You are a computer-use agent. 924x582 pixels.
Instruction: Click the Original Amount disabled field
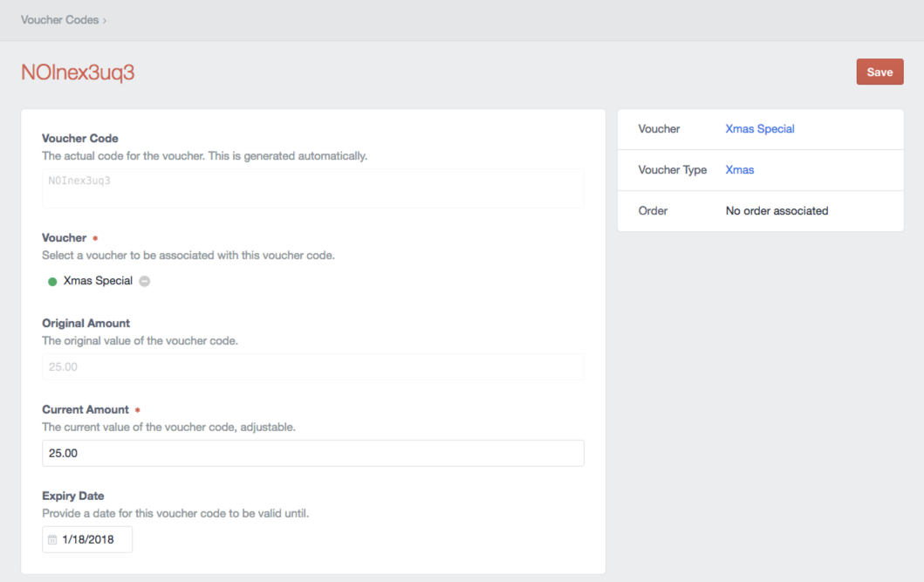point(312,366)
